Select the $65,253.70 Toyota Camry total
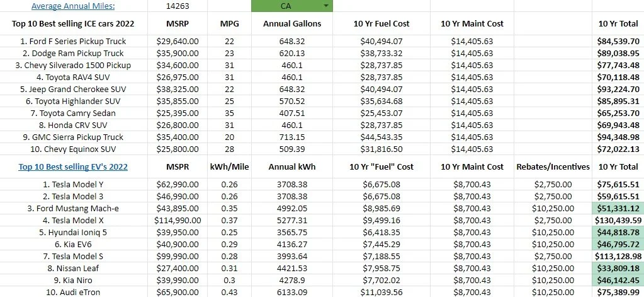This screenshot has height=297, width=644. [619, 113]
